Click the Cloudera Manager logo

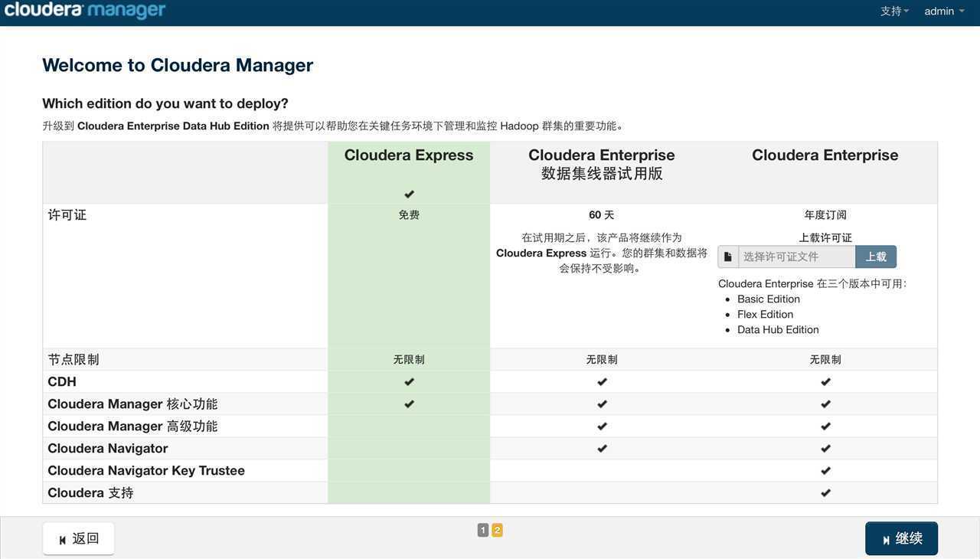(x=85, y=10)
